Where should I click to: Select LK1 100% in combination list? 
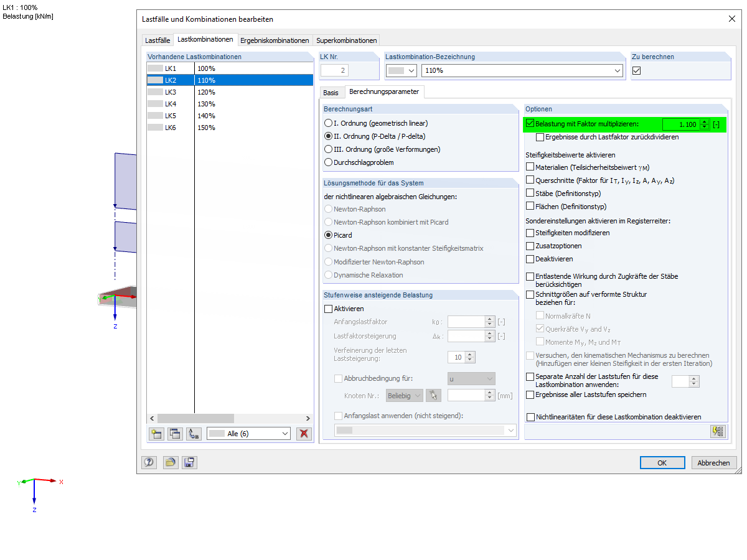pyautogui.click(x=230, y=68)
